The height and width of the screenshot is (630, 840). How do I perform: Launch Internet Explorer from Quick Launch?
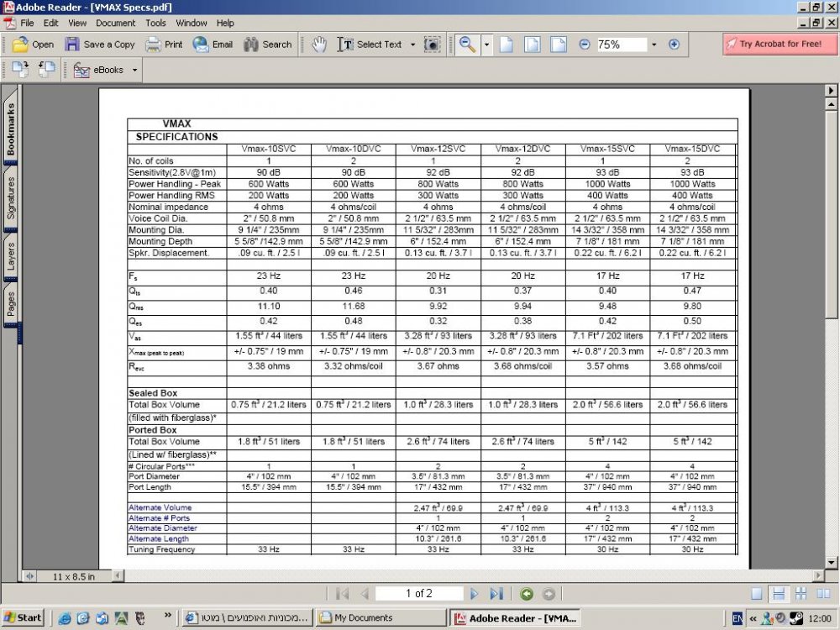click(65, 618)
